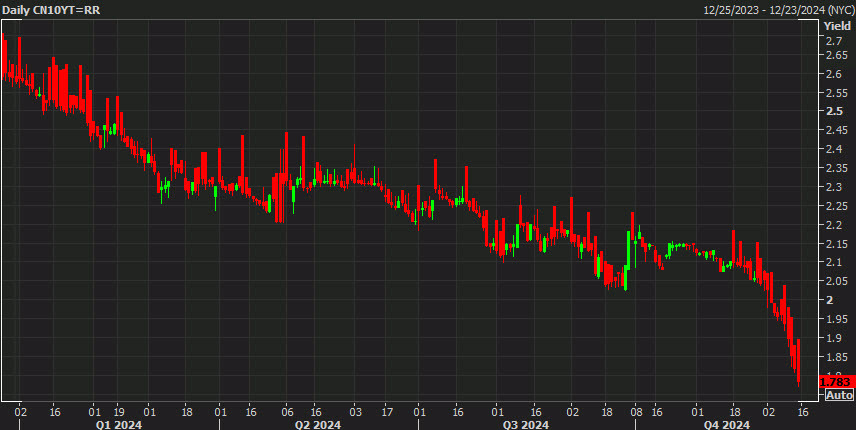Screen dimensions: 856x430
Task: Select the 2.2 yield axis label
Action: tap(834, 225)
